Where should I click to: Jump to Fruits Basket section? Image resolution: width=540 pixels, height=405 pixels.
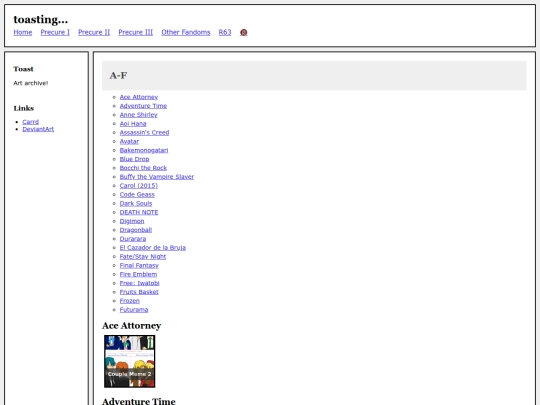[139, 292]
